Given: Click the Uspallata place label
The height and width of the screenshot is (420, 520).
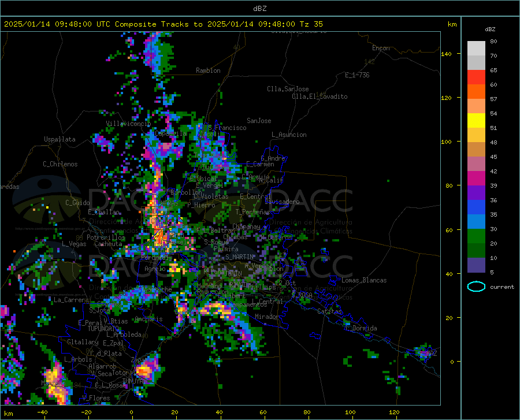Looking at the screenshot, I should 60,139.
